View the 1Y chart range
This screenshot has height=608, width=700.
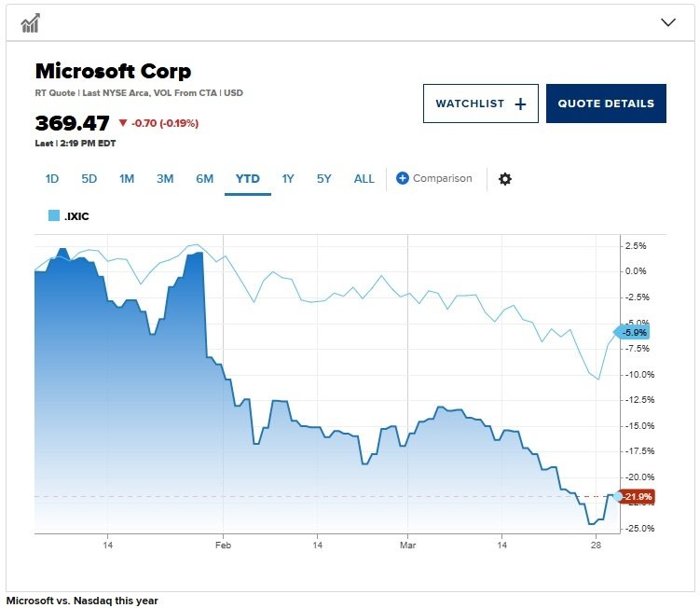coord(288,179)
